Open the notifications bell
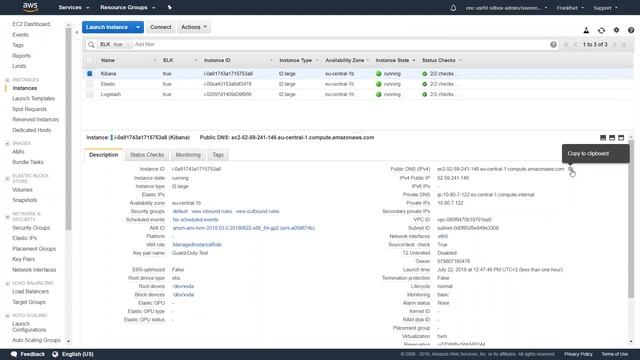The image size is (640, 360). click(453, 8)
